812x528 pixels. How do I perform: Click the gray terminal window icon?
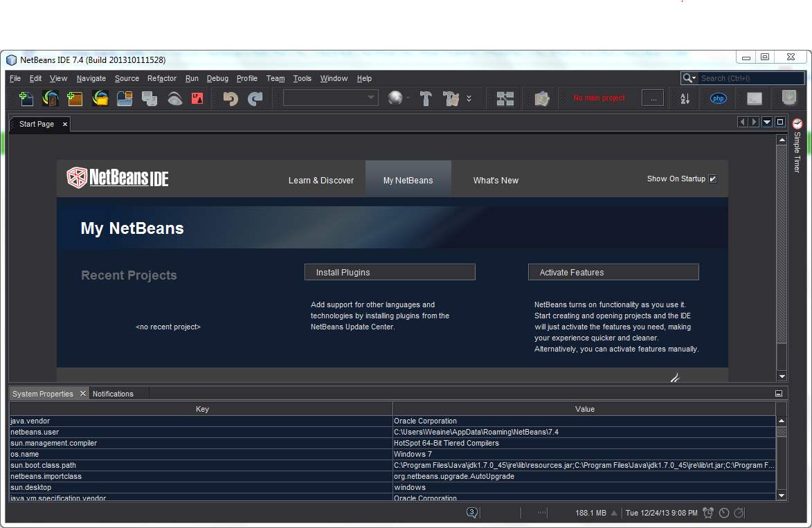point(755,98)
